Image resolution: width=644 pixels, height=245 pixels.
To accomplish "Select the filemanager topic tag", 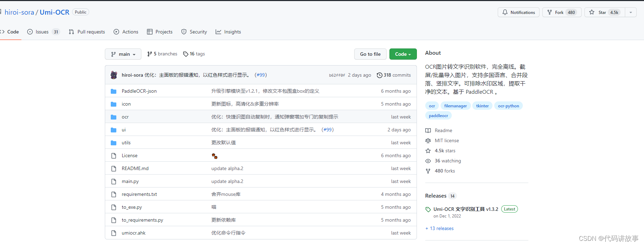I will point(456,106).
